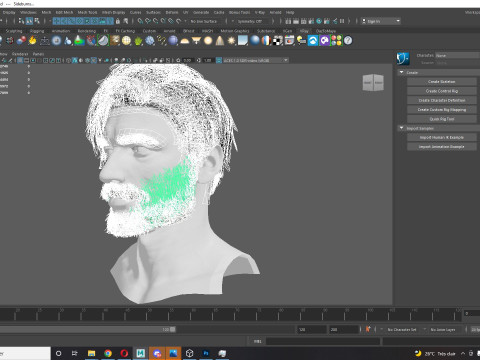
Task: Show hidden system tray icons chevron
Action: [463, 354]
